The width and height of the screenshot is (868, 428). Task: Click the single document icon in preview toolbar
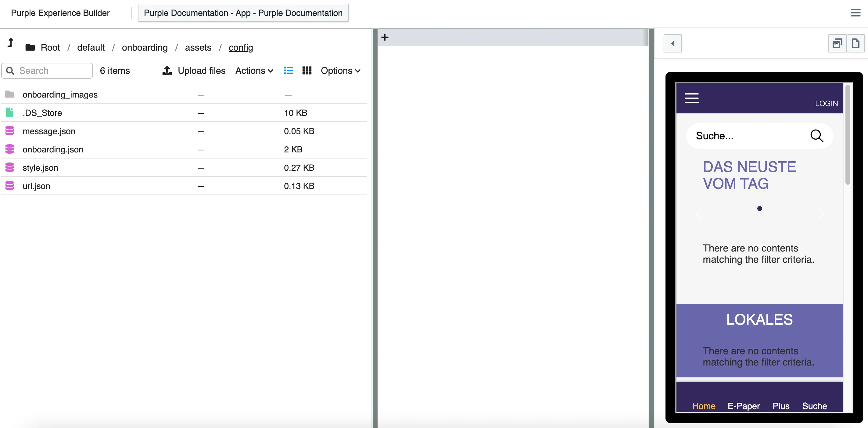point(855,43)
